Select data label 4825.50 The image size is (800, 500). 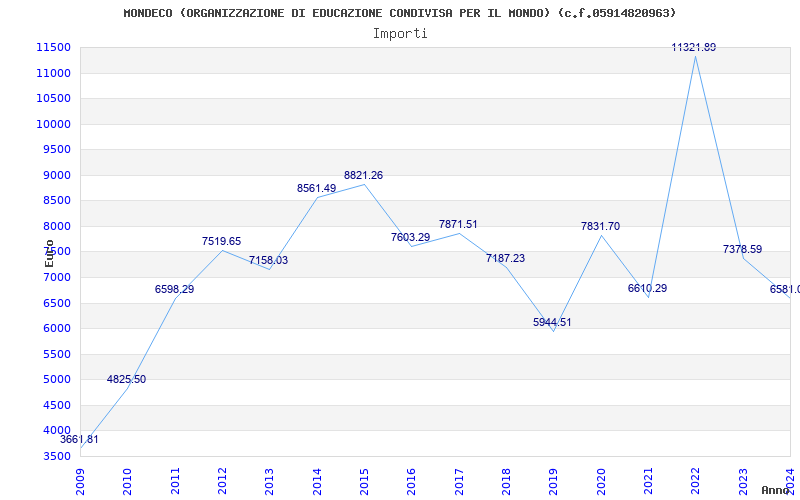click(127, 379)
